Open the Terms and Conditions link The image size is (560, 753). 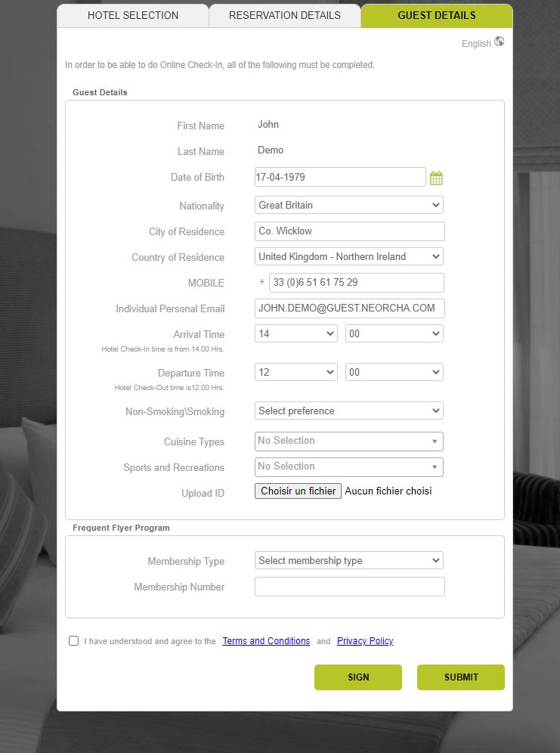[266, 641]
